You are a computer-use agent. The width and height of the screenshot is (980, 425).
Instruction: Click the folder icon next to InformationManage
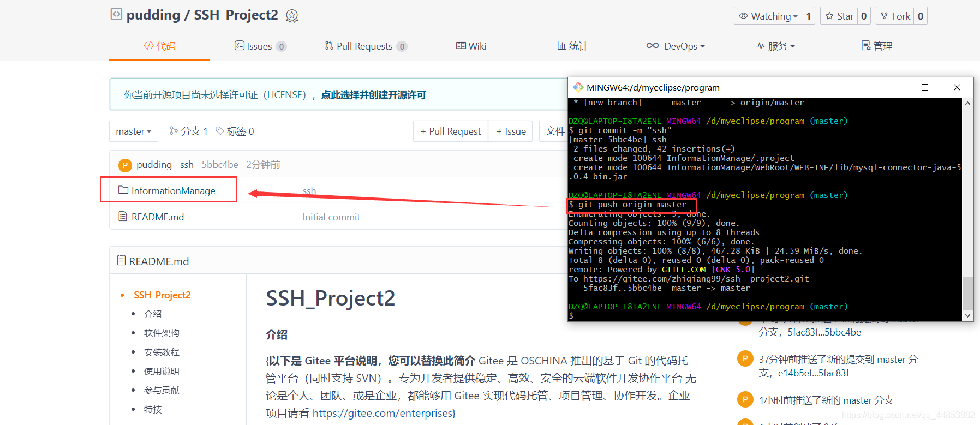[x=123, y=190]
